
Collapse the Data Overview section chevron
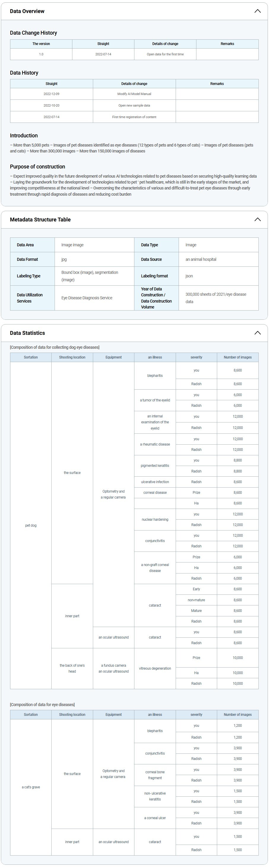(x=257, y=11)
